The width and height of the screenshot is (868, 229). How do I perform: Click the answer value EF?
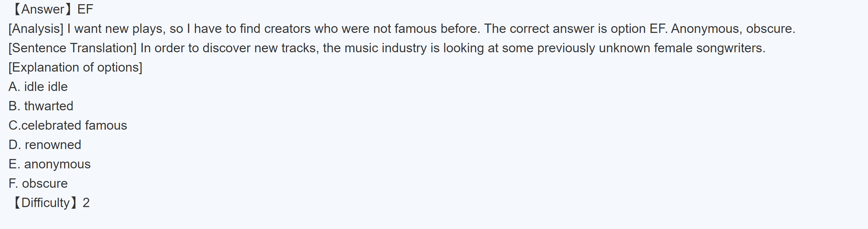(85, 9)
